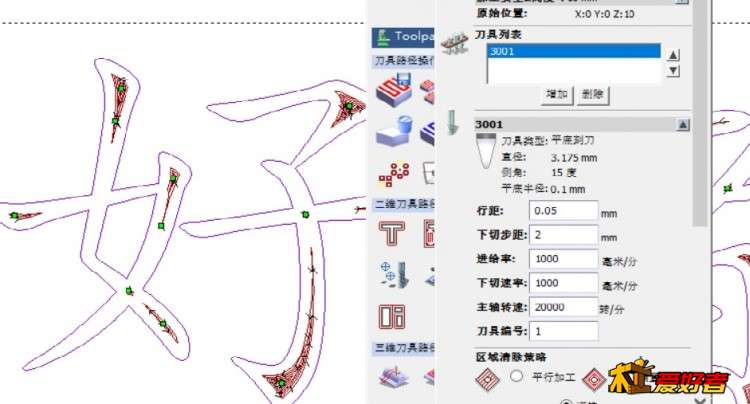Click the 删除 button
Viewport: 750px width, 404px height.
pos(591,95)
